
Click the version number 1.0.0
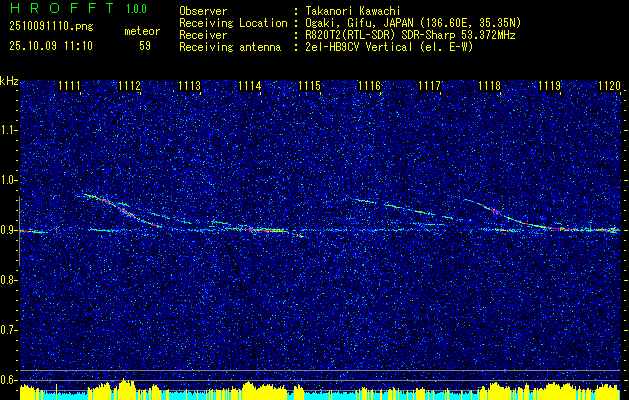pos(136,8)
